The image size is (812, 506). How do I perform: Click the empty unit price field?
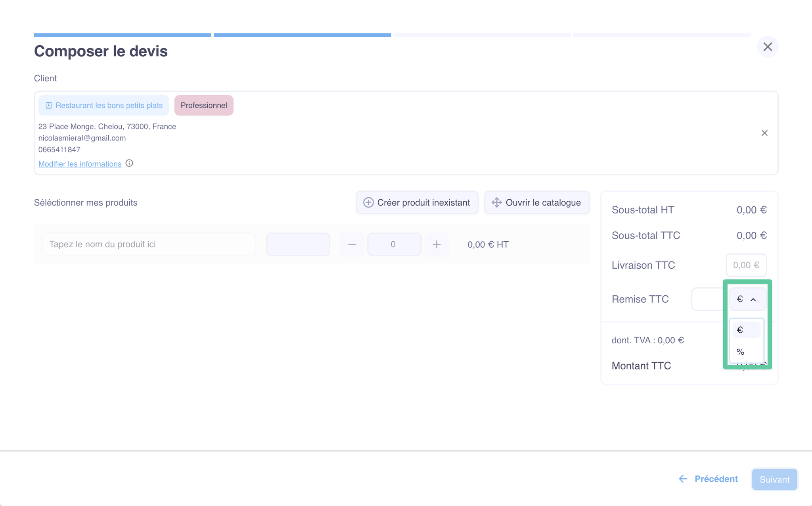pyautogui.click(x=298, y=244)
